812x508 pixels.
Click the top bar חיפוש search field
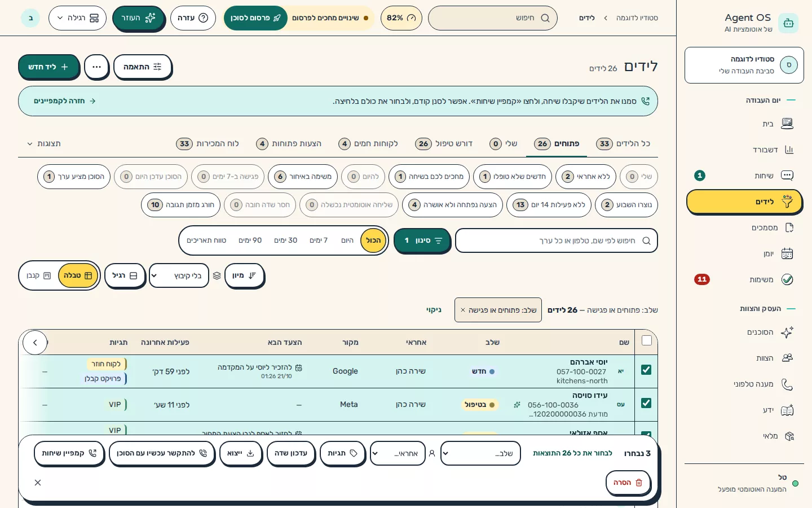493,18
